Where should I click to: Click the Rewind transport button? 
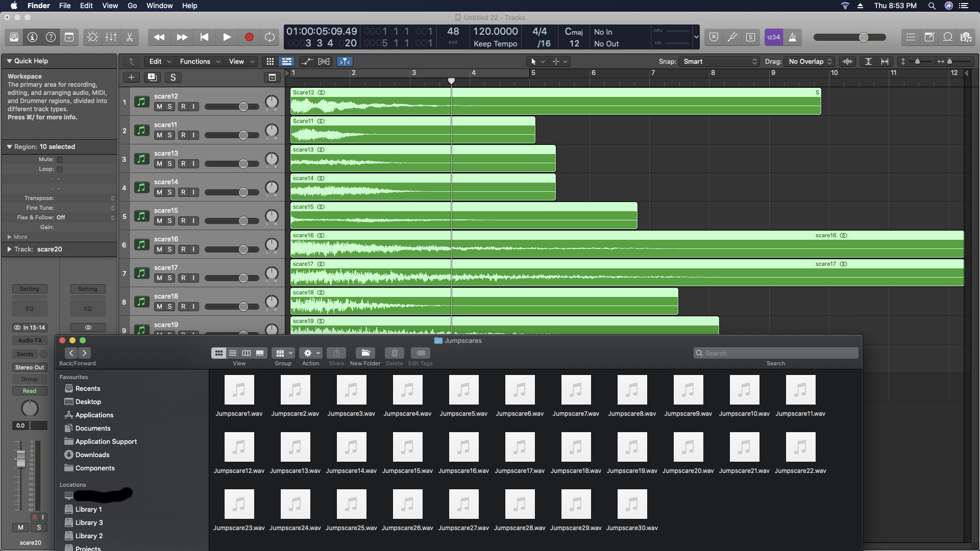tap(159, 37)
